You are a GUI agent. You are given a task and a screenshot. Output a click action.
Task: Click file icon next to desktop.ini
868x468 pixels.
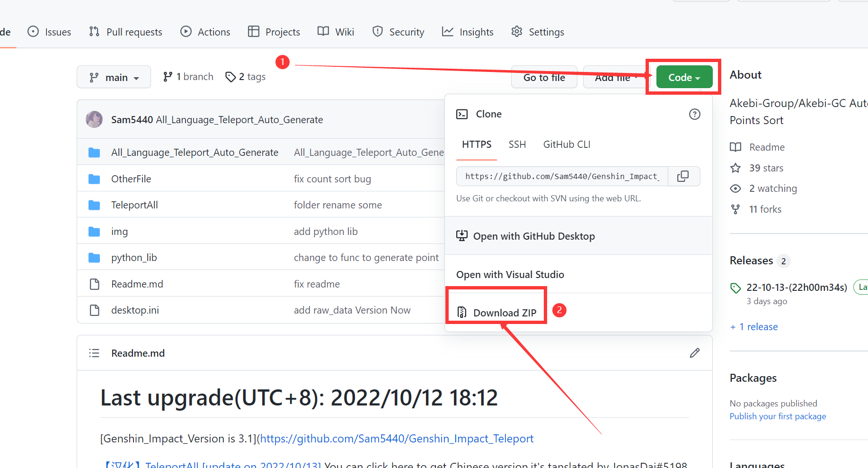[x=95, y=310]
